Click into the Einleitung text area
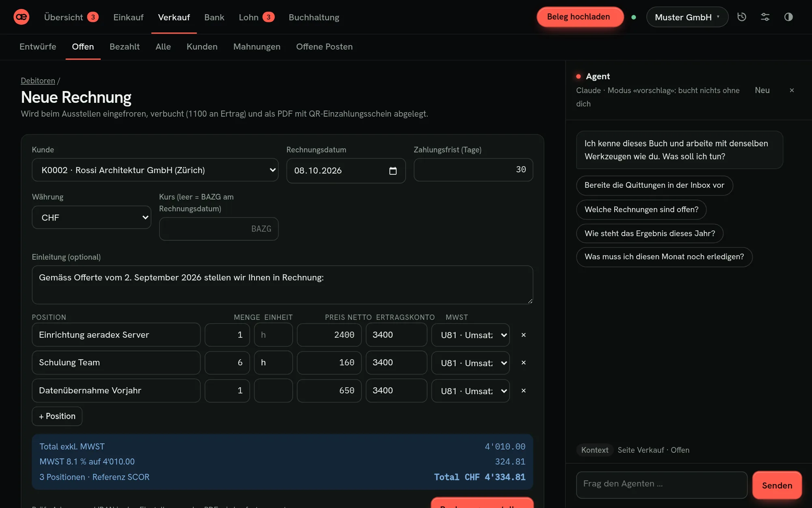 pyautogui.click(x=282, y=285)
